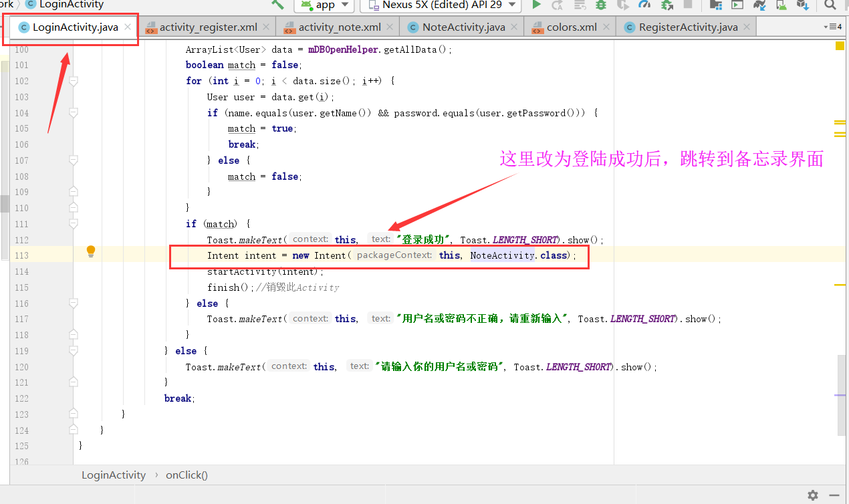Click NoteActivity in the Intent line
The height and width of the screenshot is (504, 849).
(x=501, y=255)
